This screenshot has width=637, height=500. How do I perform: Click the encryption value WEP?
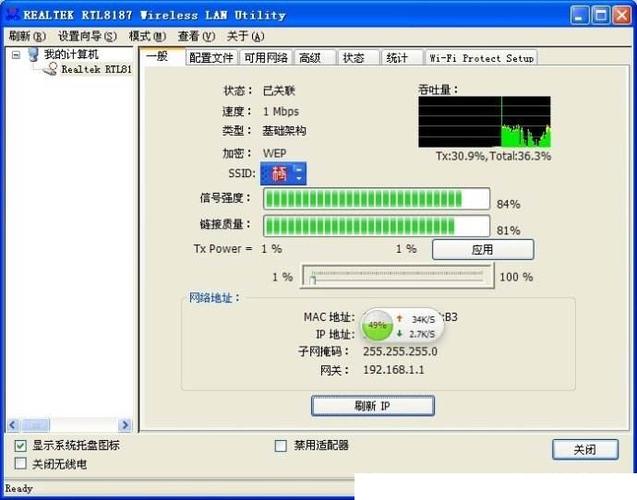(x=275, y=154)
